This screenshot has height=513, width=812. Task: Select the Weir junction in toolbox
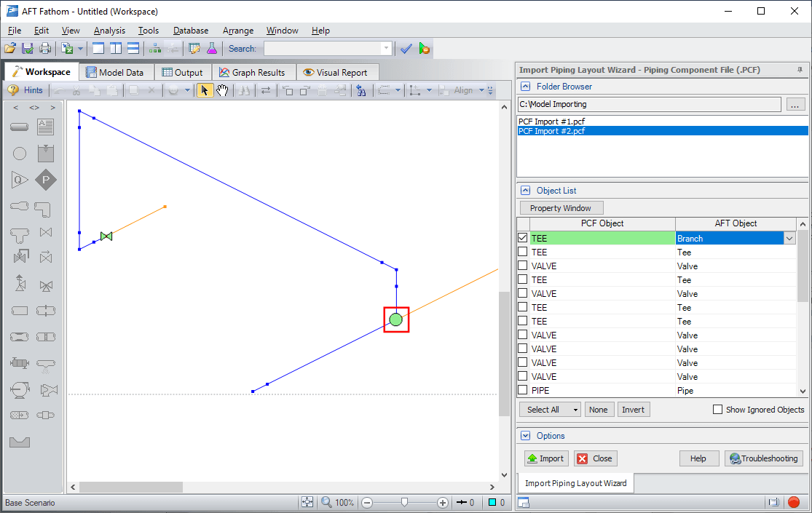tap(20, 442)
